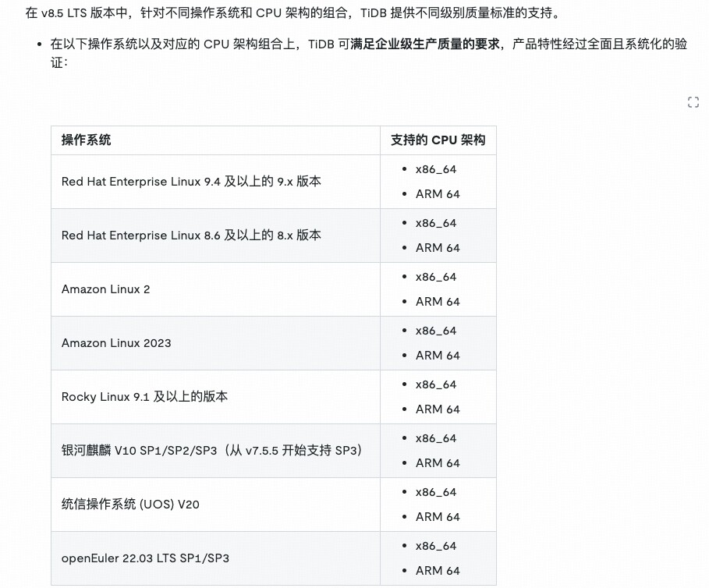
Task: Click x86_64 in the 银河麒麟 V10 row
Action: [436, 438]
